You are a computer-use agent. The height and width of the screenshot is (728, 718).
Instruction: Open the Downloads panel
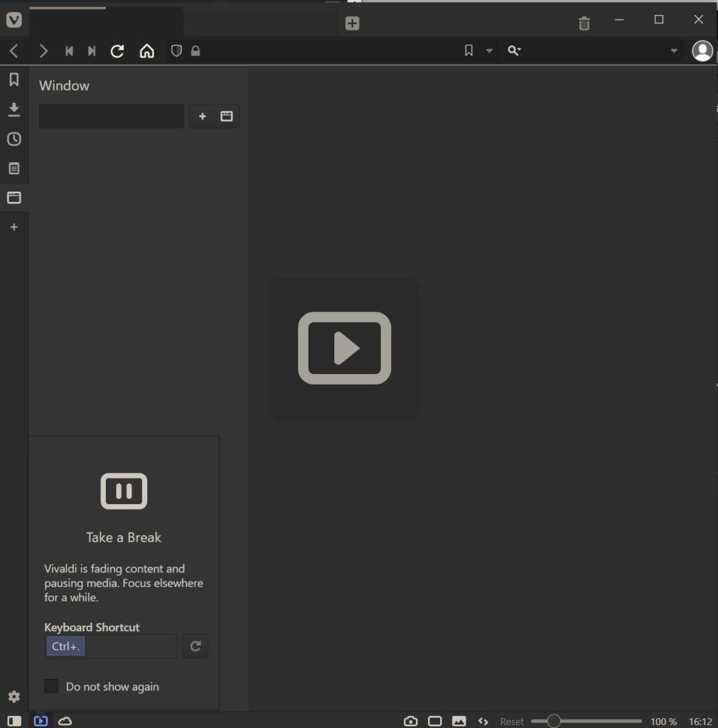point(14,109)
